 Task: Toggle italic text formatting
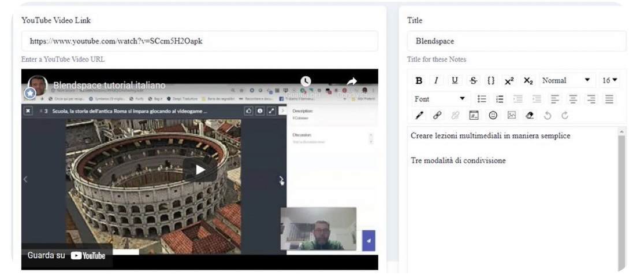click(437, 80)
